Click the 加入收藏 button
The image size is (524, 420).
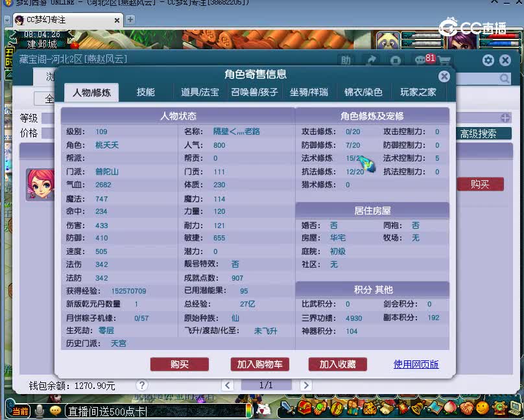pos(337,364)
